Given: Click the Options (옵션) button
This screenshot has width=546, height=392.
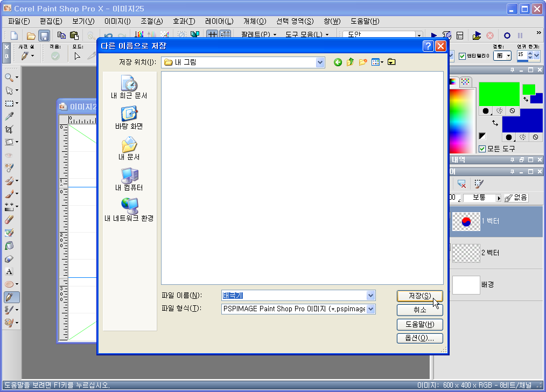Looking at the screenshot, I should pyautogui.click(x=419, y=338).
